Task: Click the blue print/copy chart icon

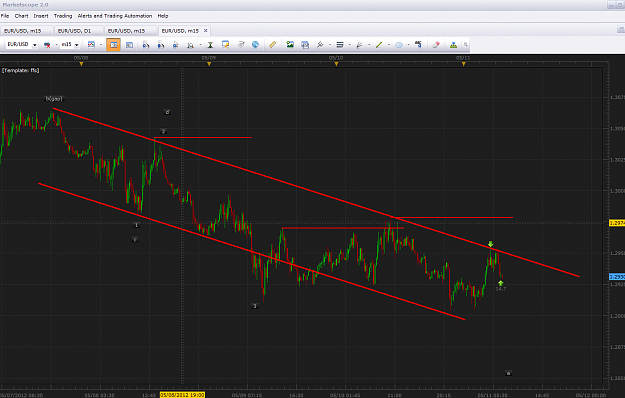Action: click(305, 45)
